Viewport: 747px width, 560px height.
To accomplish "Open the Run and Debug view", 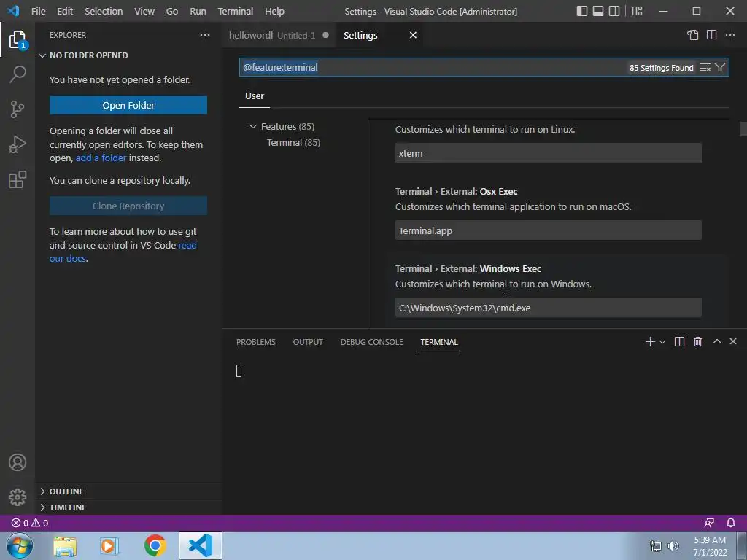I will [x=18, y=144].
